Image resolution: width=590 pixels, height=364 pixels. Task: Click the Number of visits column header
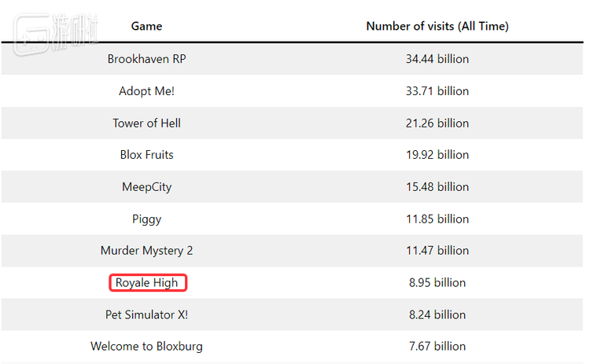437,26
